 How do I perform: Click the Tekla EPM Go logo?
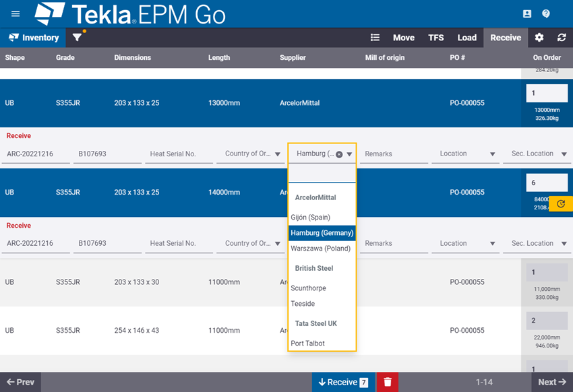coord(130,14)
